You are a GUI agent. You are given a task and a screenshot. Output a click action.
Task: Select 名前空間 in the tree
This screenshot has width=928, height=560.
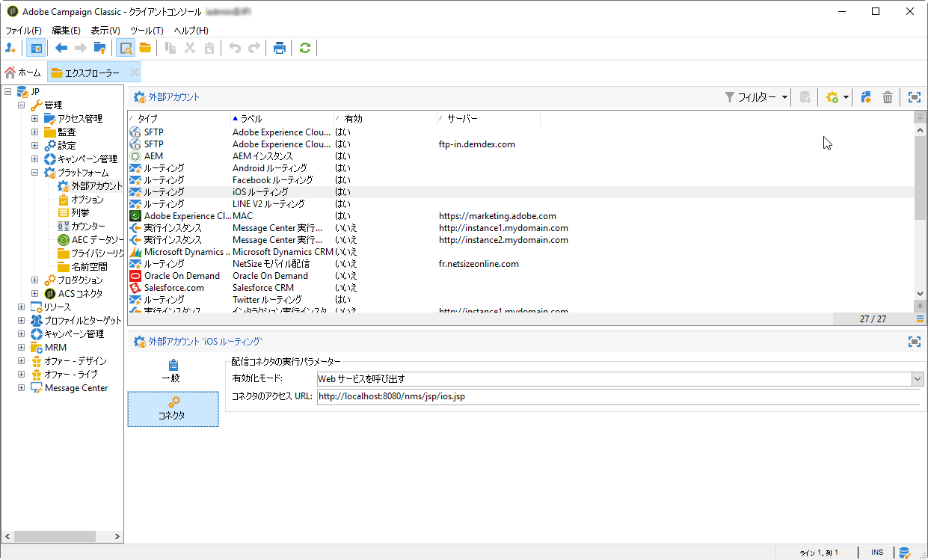click(89, 267)
